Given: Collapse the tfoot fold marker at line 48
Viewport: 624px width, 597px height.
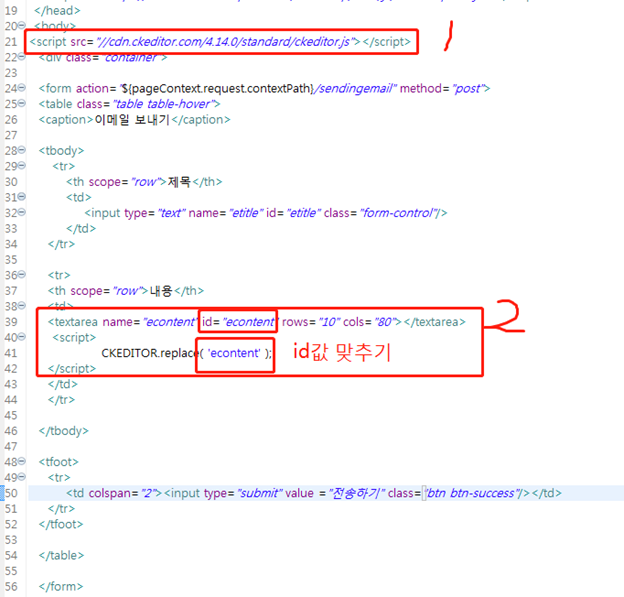Looking at the screenshot, I should click(22, 461).
